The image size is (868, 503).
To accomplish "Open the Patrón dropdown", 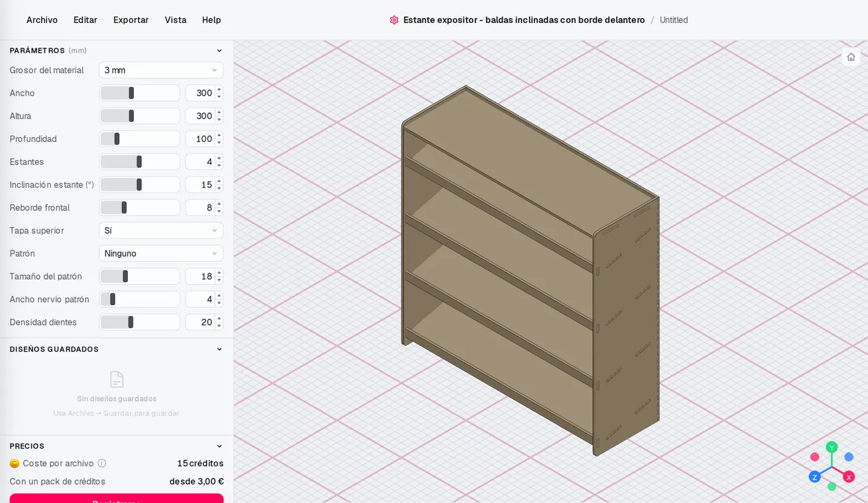I will pyautogui.click(x=161, y=254).
